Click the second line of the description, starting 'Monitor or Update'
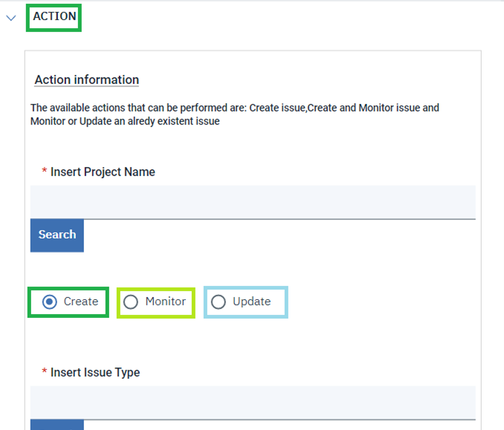504x430 pixels. click(x=125, y=121)
